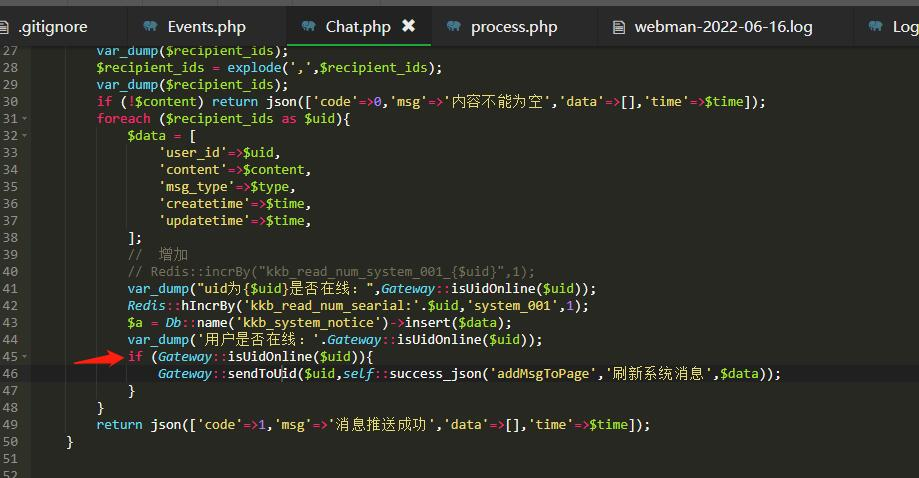Viewport: 919px width, 478px height.
Task: Click the commented Redis::incrBy line
Action: click(330, 272)
